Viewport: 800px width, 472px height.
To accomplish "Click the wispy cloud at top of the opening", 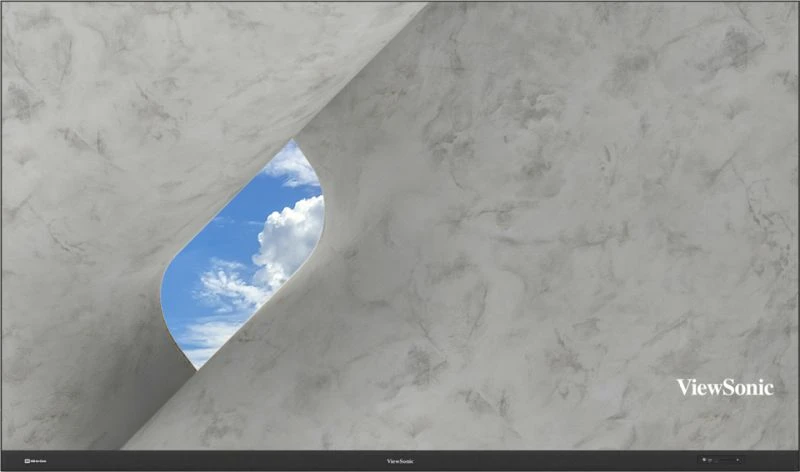I will (x=290, y=165).
